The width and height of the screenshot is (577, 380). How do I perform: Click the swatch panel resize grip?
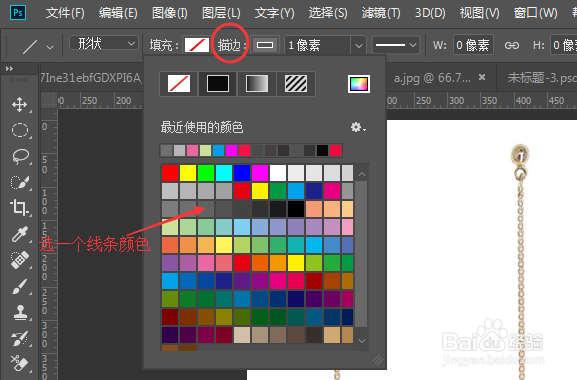tap(378, 360)
